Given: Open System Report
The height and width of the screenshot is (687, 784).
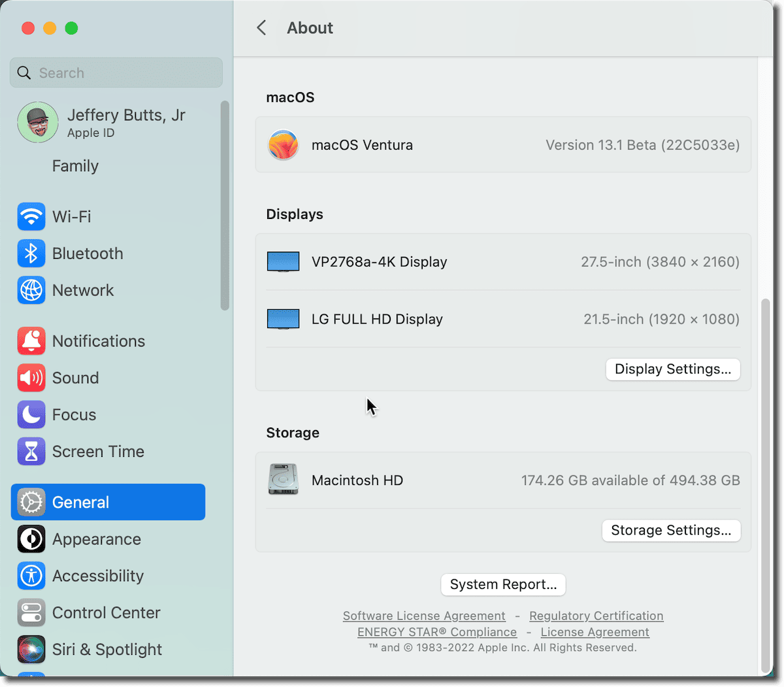Looking at the screenshot, I should (x=503, y=584).
